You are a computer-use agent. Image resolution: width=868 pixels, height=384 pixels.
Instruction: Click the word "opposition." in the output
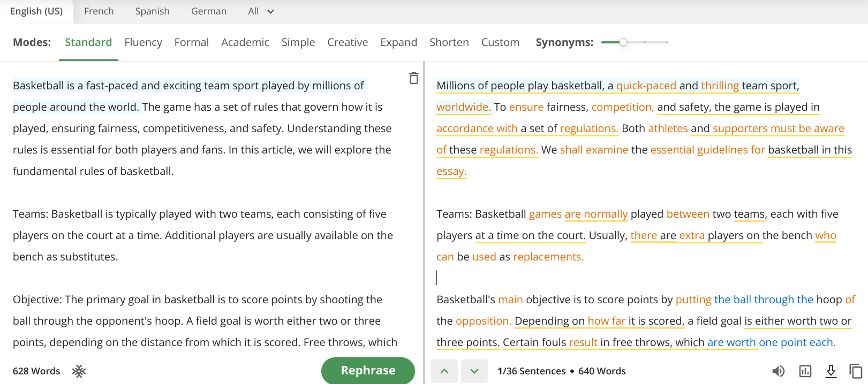coord(484,321)
